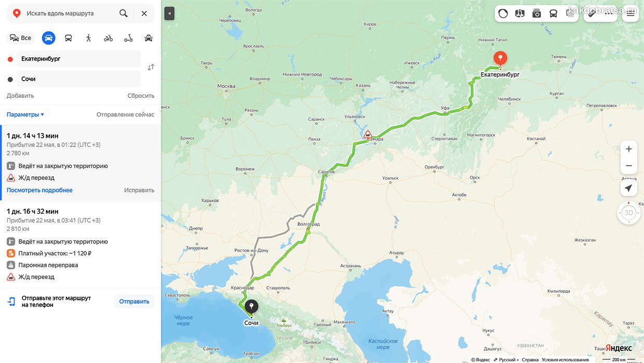Open the main hamburger menu
The height and width of the screenshot is (363, 644).
(630, 14)
